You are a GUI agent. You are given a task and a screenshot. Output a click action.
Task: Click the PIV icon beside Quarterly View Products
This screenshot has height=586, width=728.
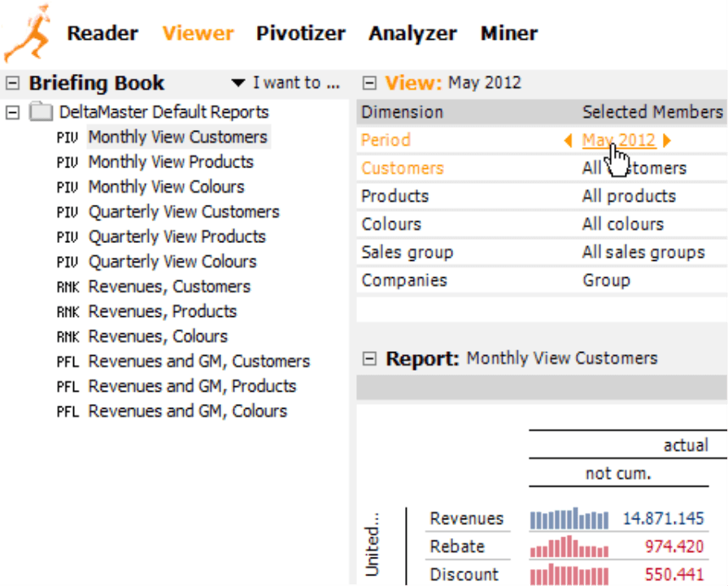(x=68, y=237)
